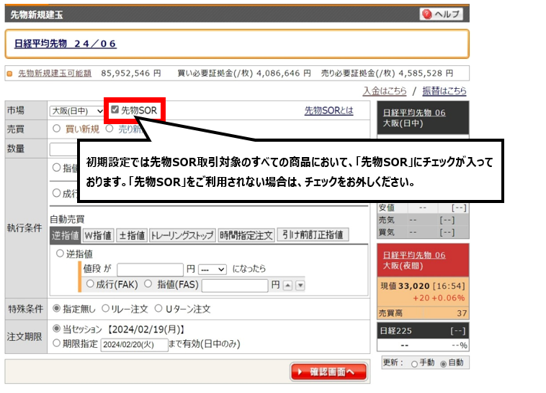This screenshot has height=393, width=546.
Task: Switch to the トレーリングストップ tab
Action: (182, 235)
